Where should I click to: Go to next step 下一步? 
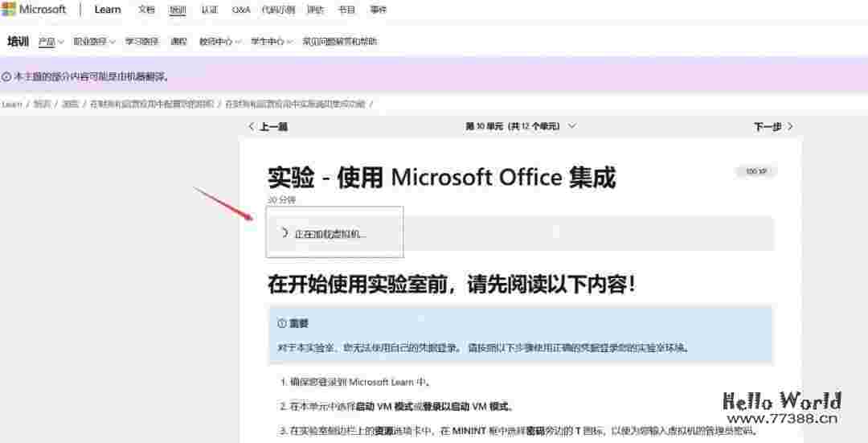pyautogui.click(x=773, y=126)
